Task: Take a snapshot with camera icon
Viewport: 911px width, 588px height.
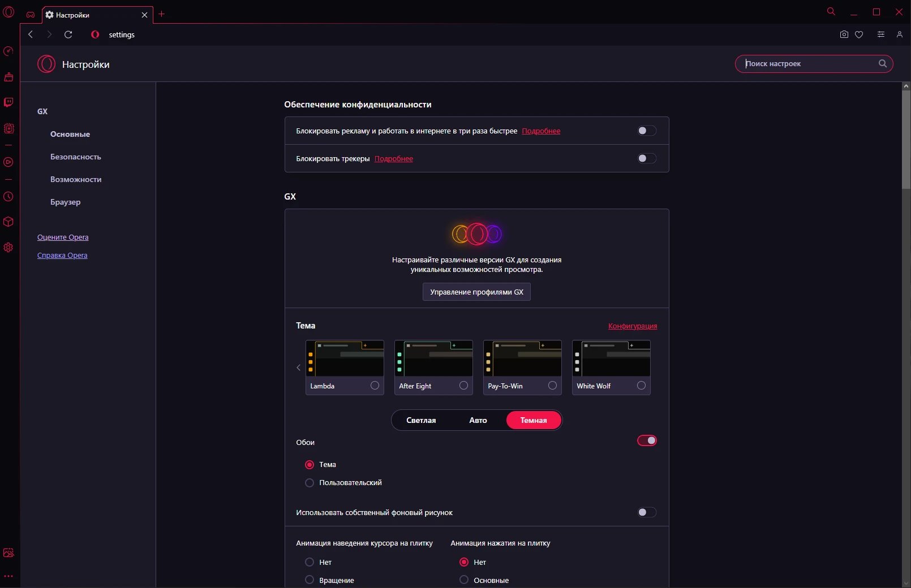Action: tap(844, 34)
